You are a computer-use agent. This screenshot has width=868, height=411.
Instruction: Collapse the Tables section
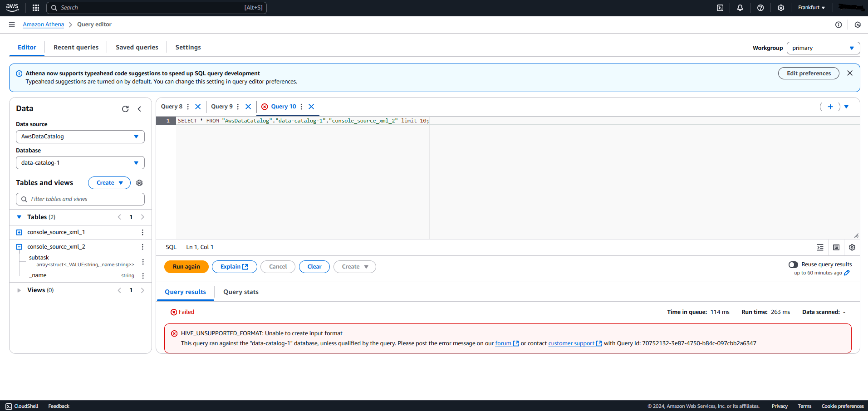19,217
